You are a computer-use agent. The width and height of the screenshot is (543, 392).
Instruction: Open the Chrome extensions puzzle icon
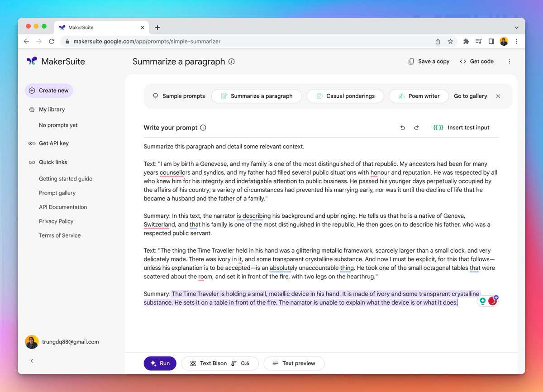[x=466, y=41]
